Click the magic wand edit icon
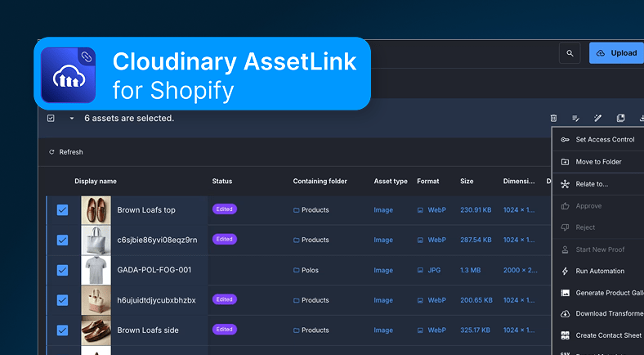 [598, 119]
